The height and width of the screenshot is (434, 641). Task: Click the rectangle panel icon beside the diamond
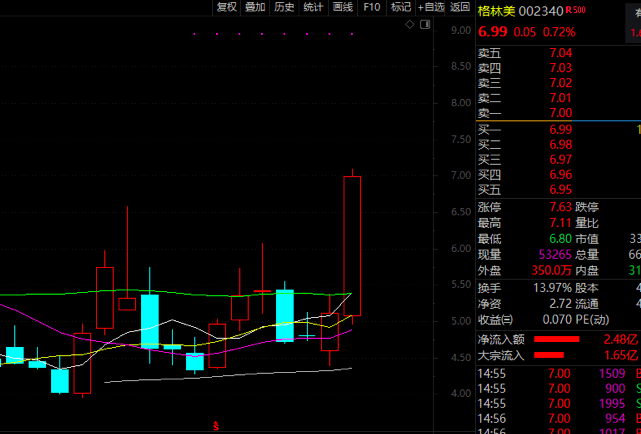coord(426,27)
